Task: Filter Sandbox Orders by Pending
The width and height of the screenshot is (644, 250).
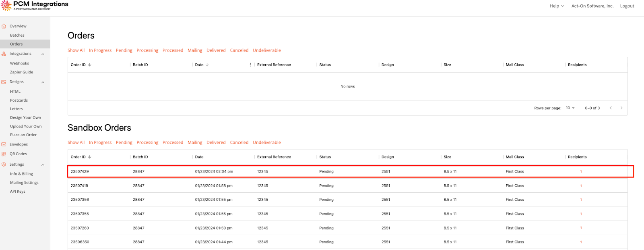Action: [x=124, y=143]
